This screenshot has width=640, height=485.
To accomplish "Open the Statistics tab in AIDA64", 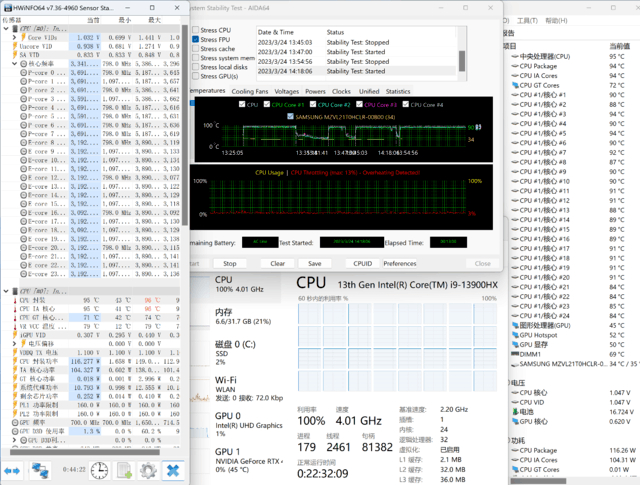I will [x=398, y=91].
